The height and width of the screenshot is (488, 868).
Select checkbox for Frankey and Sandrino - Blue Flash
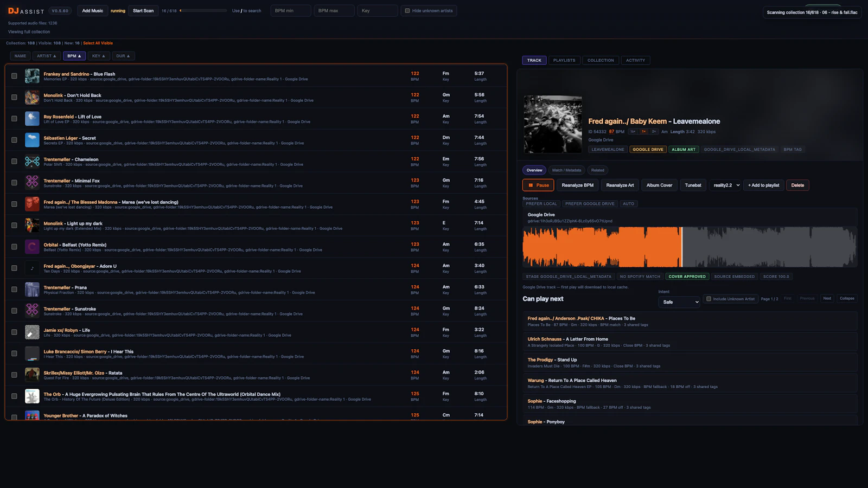tap(14, 76)
